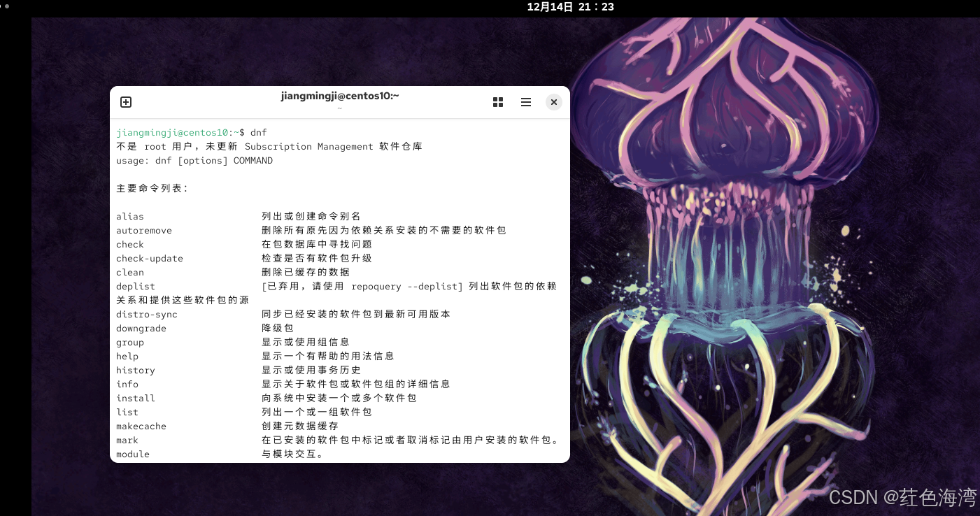The image size is (980, 516).
Task: Click the description 与模块交互。
Action: coord(292,454)
